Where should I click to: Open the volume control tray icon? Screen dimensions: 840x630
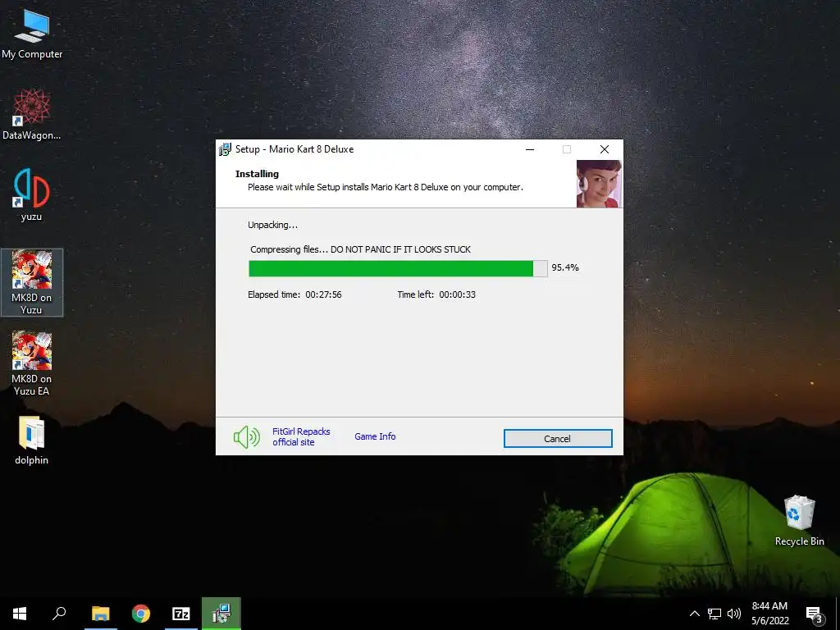[x=734, y=614]
